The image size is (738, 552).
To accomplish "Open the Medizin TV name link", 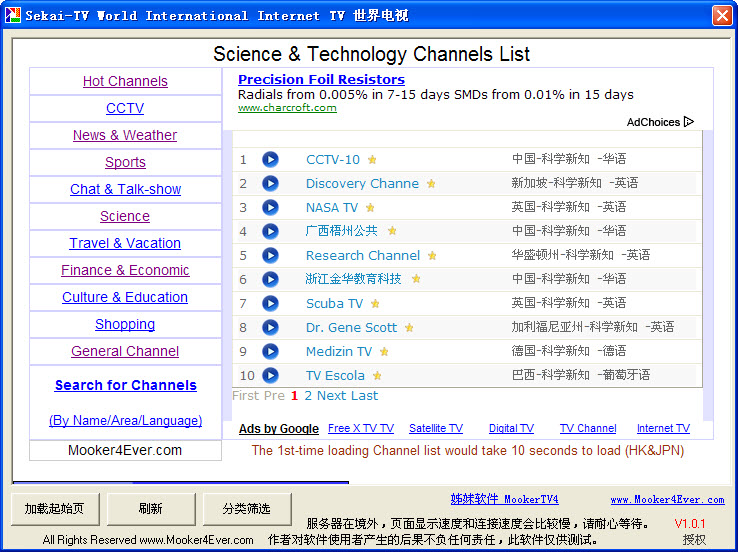I will coord(339,352).
